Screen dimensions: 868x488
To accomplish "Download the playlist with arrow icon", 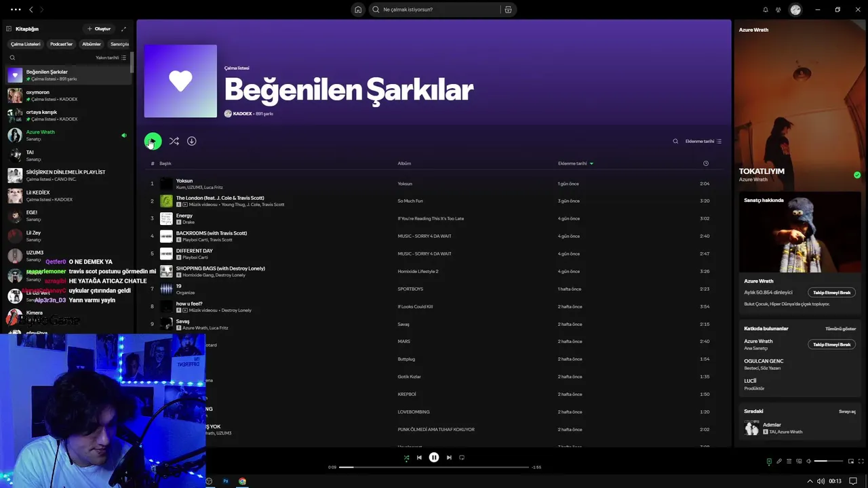I will [x=192, y=141].
